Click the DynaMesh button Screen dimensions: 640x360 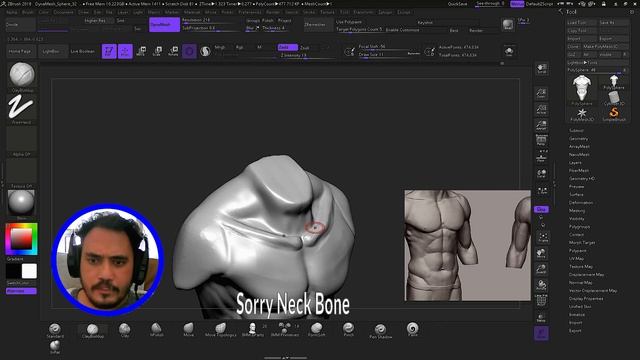click(x=164, y=24)
